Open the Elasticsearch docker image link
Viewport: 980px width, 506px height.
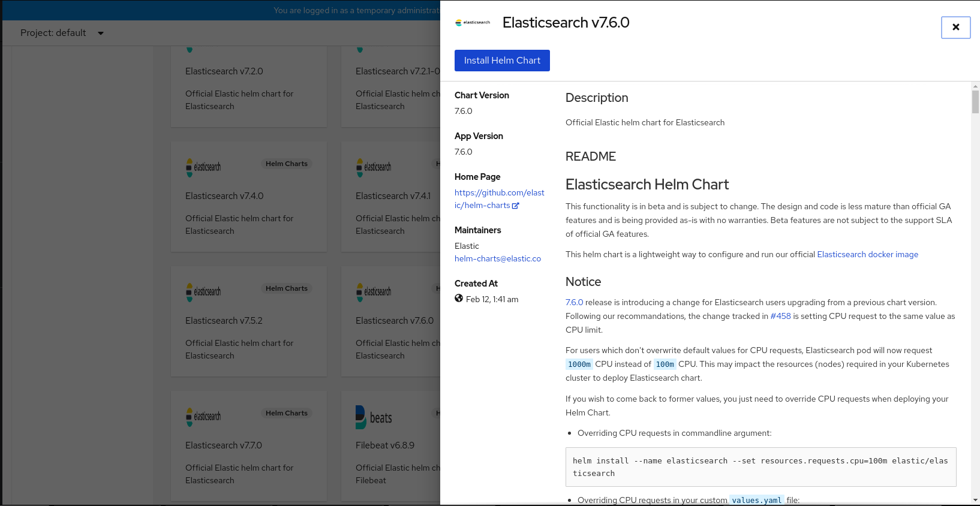(x=867, y=255)
